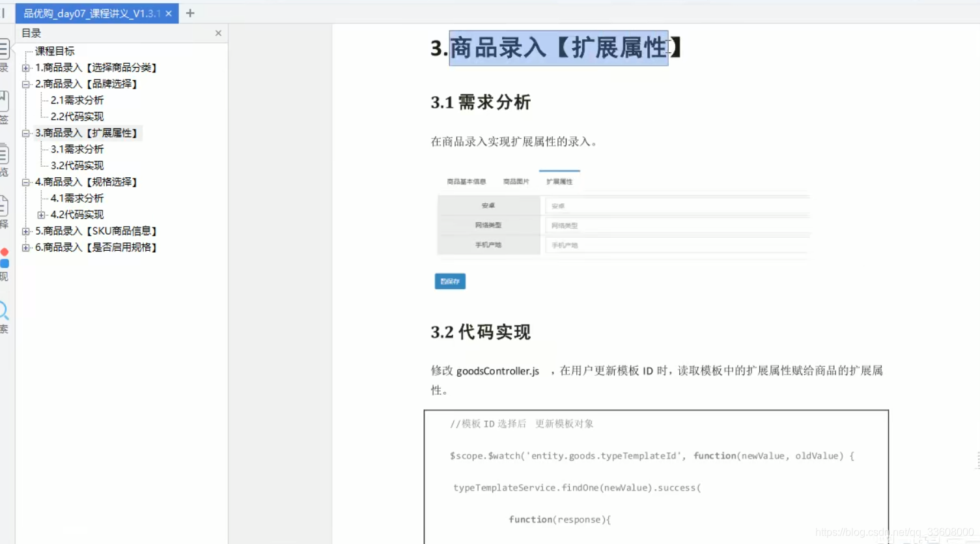The image size is (980, 544).
Task: Go to 3.2代码实现 outline entry
Action: [77, 165]
